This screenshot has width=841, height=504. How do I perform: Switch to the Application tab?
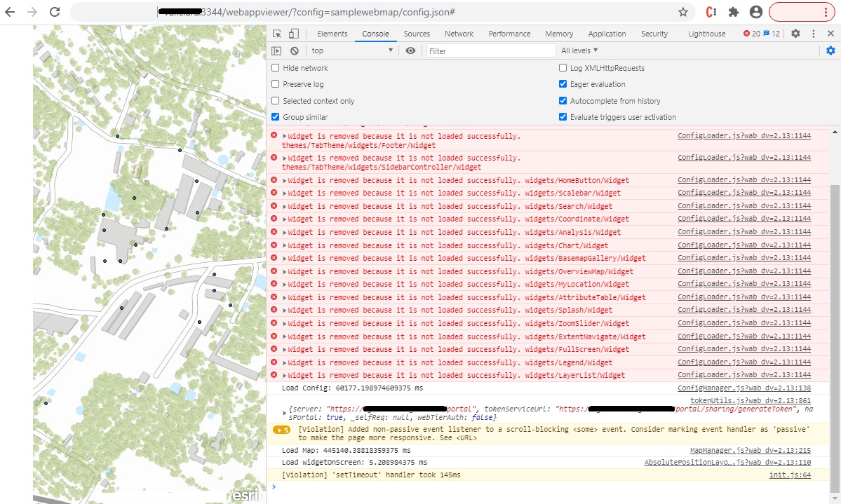tap(607, 33)
